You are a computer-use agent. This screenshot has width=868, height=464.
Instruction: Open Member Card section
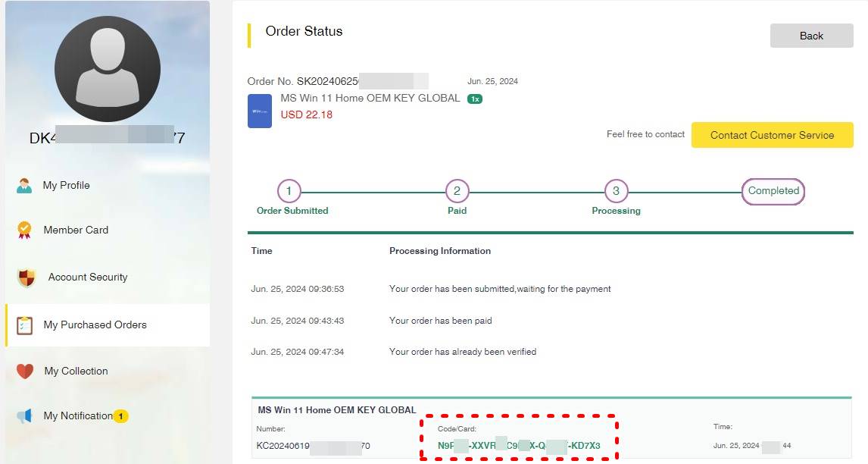click(76, 230)
